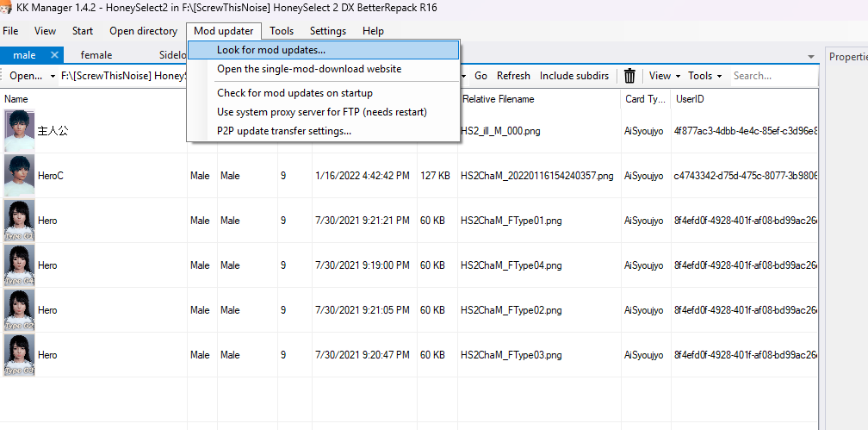
Task: Click the HeroC name text
Action: (50, 176)
